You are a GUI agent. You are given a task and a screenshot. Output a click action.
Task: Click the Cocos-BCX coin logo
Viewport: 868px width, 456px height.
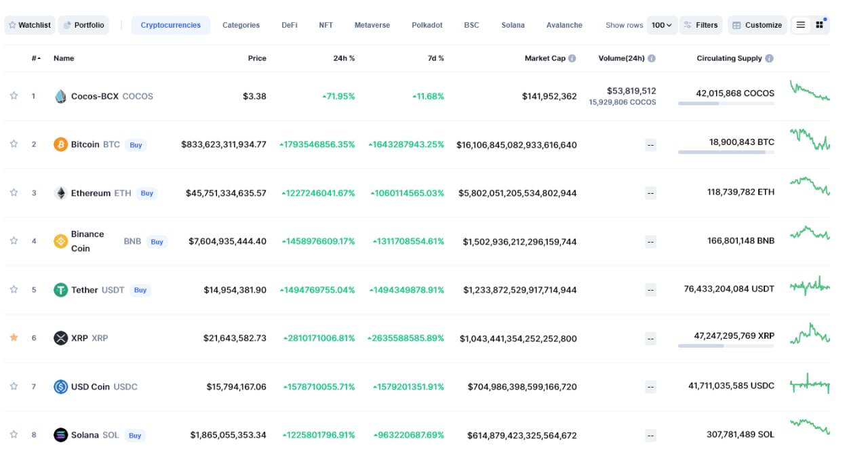pyautogui.click(x=60, y=96)
